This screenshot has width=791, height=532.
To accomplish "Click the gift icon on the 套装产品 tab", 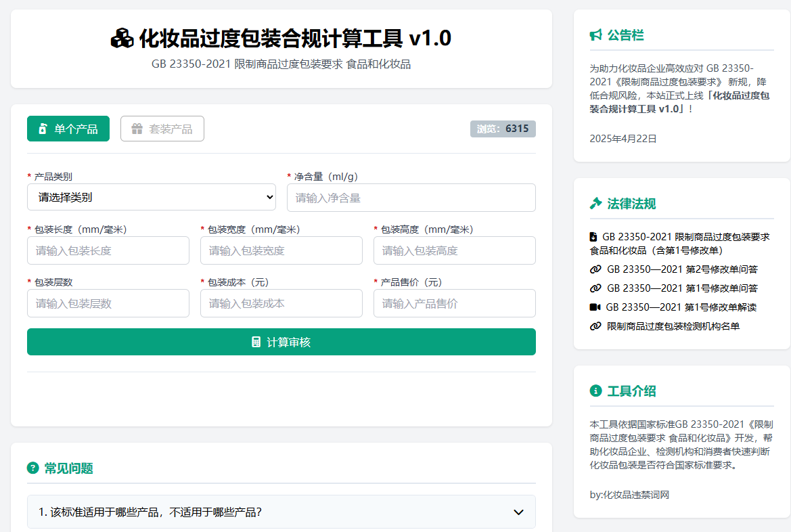I will tap(135, 129).
